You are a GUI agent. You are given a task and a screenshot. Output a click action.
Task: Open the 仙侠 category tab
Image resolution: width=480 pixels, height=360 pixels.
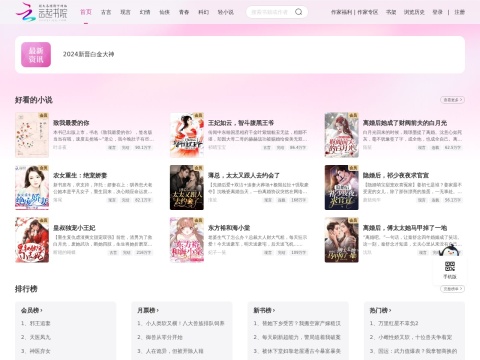(165, 12)
